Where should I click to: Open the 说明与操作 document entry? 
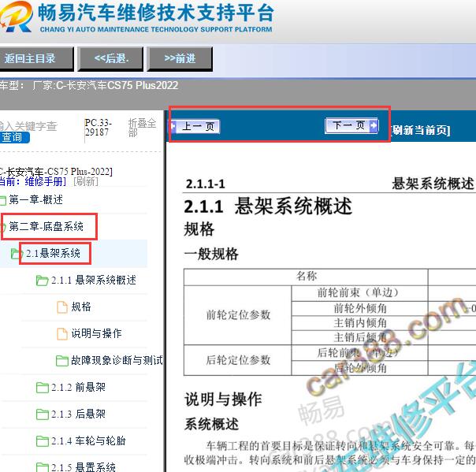point(96,333)
